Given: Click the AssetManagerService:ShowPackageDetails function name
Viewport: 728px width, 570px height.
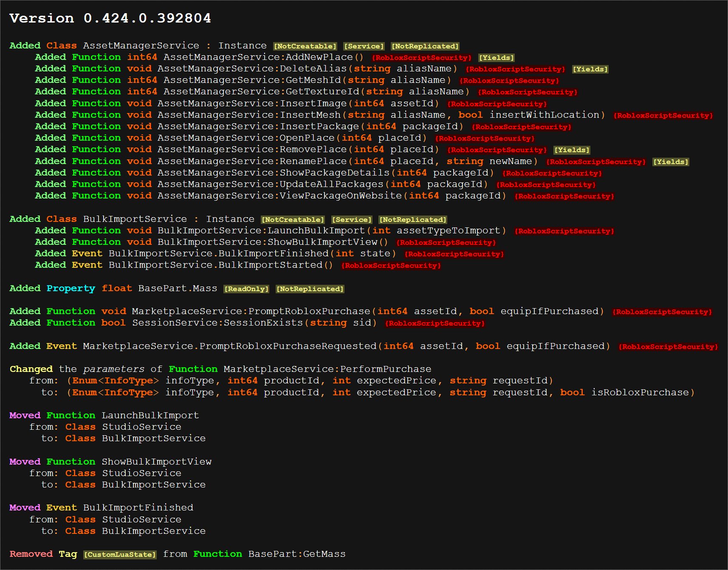Looking at the screenshot, I should [274, 173].
